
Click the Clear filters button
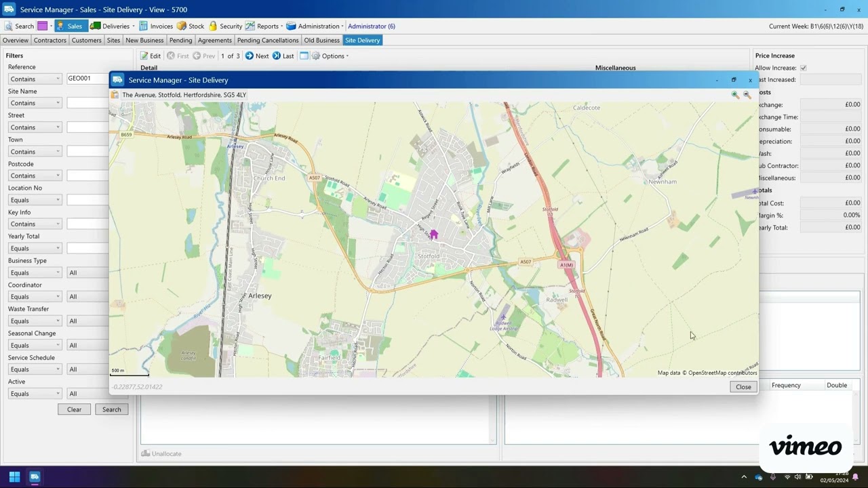point(75,409)
